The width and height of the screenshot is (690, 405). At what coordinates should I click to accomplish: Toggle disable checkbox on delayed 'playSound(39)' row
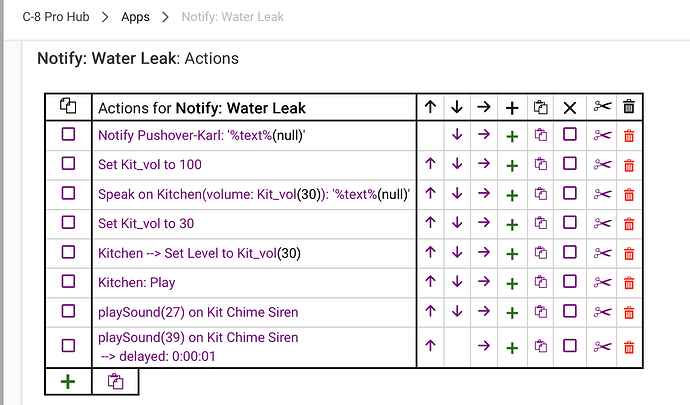click(x=570, y=346)
